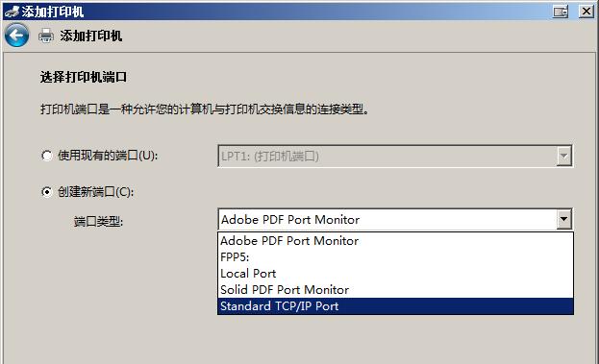Open the LPT1 existing port dropdown arrow
This screenshot has width=599, height=364.
tap(563, 156)
